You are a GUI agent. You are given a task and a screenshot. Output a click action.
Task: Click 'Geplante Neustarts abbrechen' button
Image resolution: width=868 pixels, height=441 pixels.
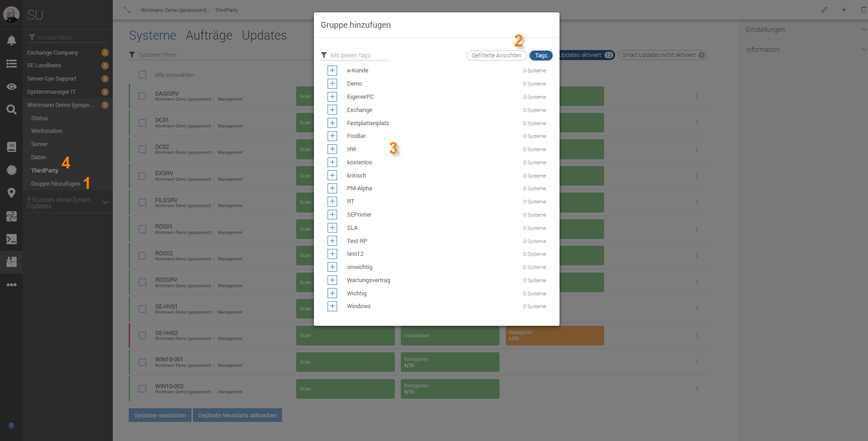pos(237,415)
